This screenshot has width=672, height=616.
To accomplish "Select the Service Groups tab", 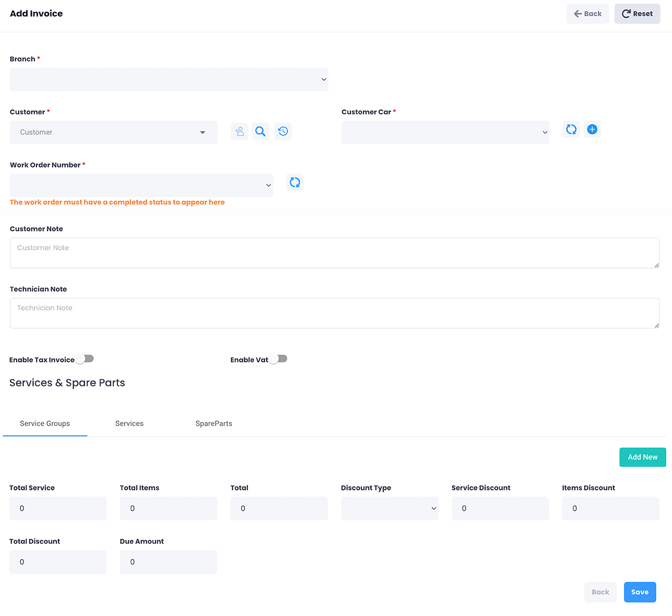I will click(x=45, y=424).
